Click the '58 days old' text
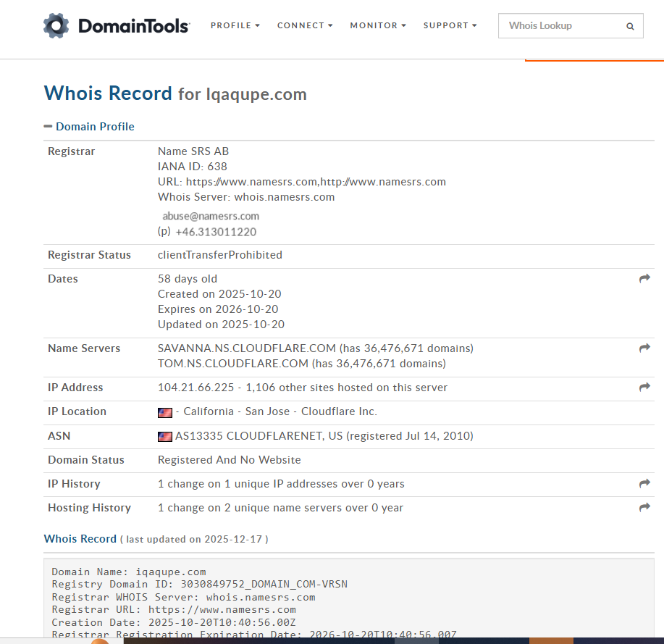This screenshot has height=644, width=664. coord(187,279)
